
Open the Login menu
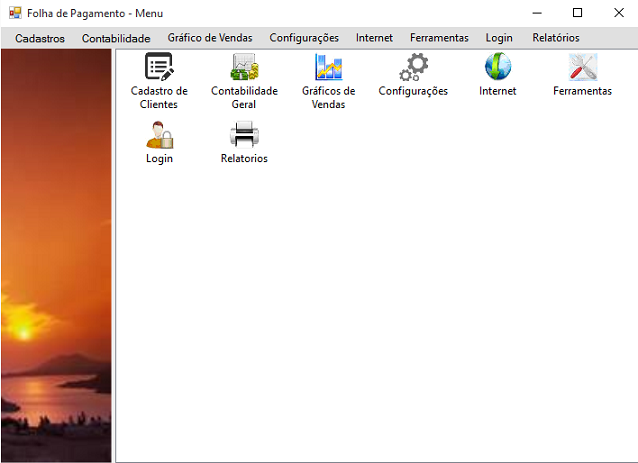499,38
